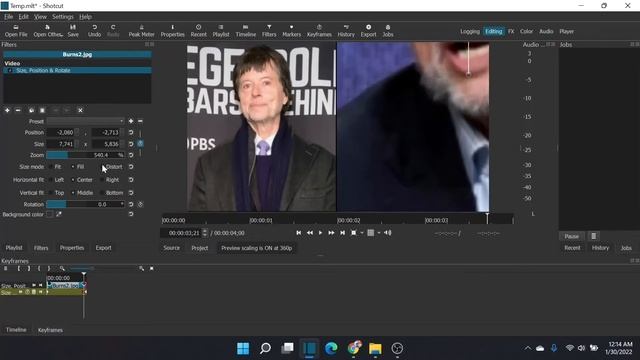
Task: Open Filters from the main toolbar
Action: tap(269, 31)
